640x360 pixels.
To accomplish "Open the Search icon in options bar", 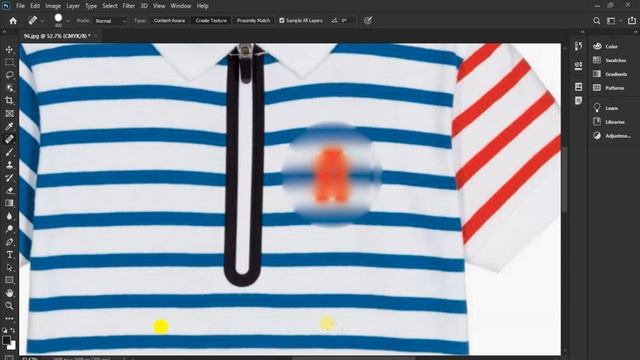I will pyautogui.click(x=597, y=20).
